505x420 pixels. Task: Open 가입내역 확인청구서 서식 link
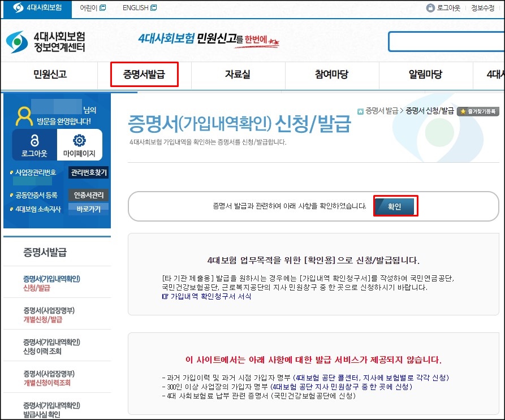[x=210, y=296]
